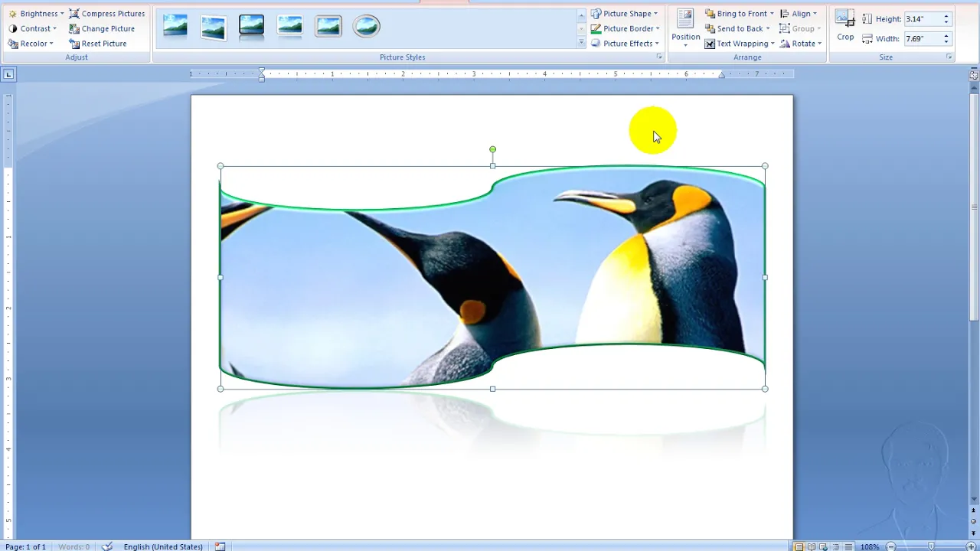Screen dimensions: 980x551
Task: Click the vertical scrollbar thumb
Action: tap(974, 207)
